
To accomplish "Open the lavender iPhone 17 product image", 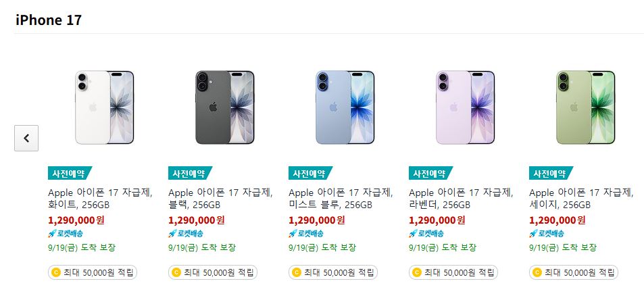I will point(466,107).
